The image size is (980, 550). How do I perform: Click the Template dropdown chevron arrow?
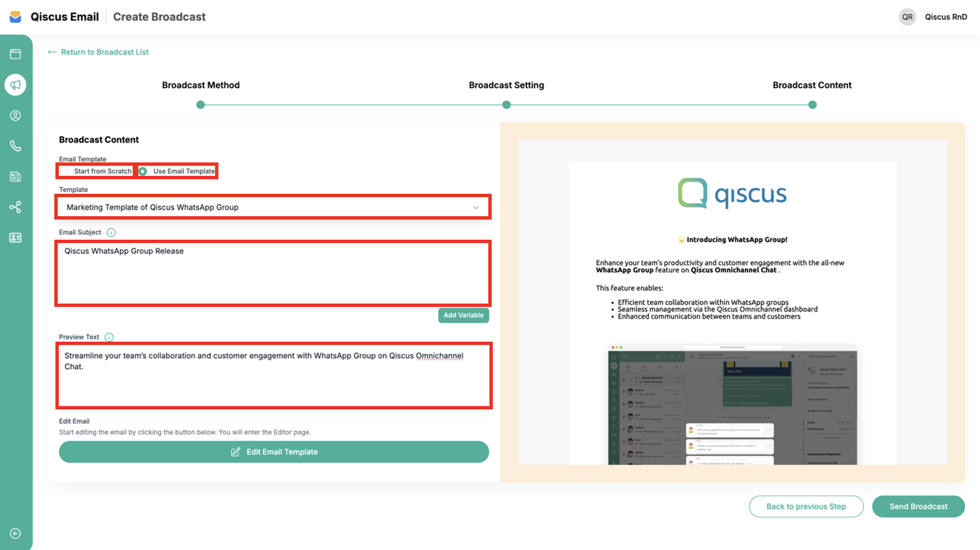(476, 208)
